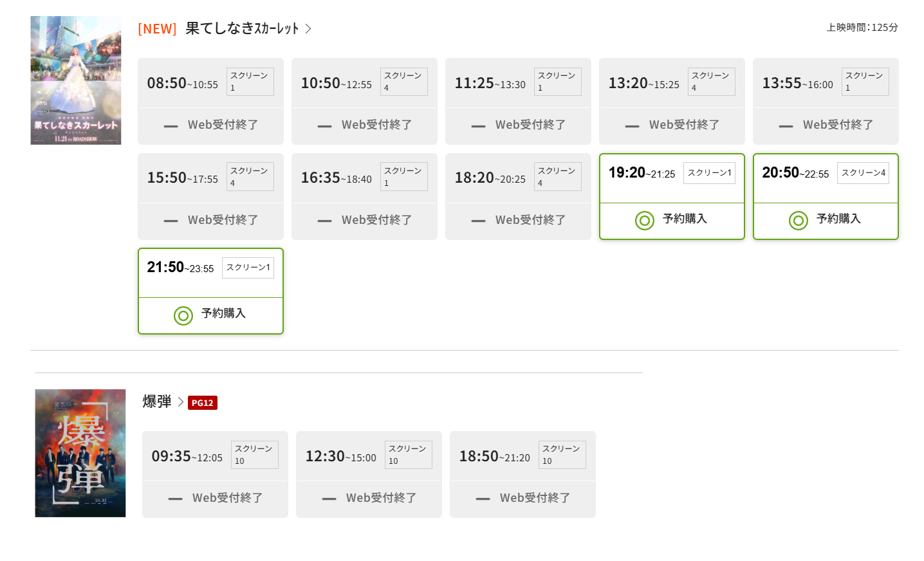Expand 果てしなきスカーレット details via chevron arrow
This screenshot has height=561, width=924.
308,29
